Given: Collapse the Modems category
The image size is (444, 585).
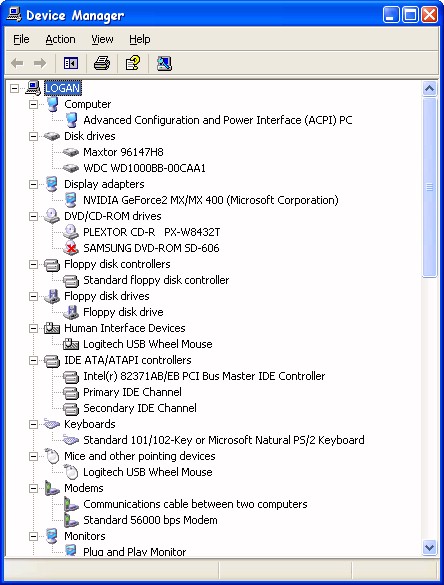Looking at the screenshot, I should (33, 488).
